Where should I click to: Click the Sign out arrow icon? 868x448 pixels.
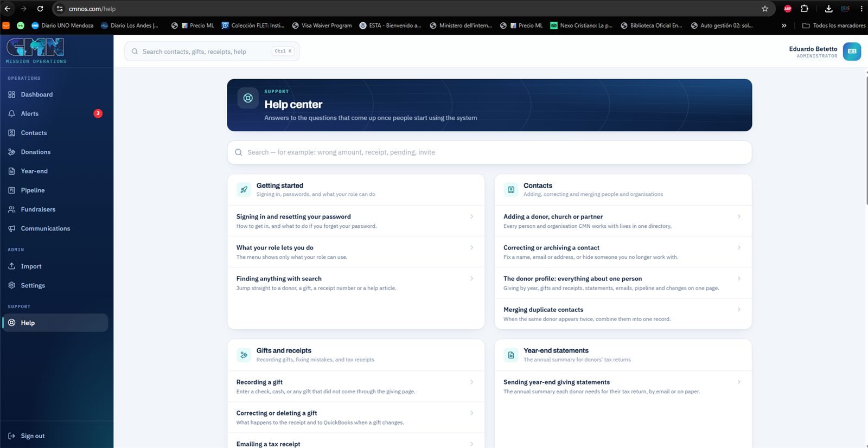12,436
